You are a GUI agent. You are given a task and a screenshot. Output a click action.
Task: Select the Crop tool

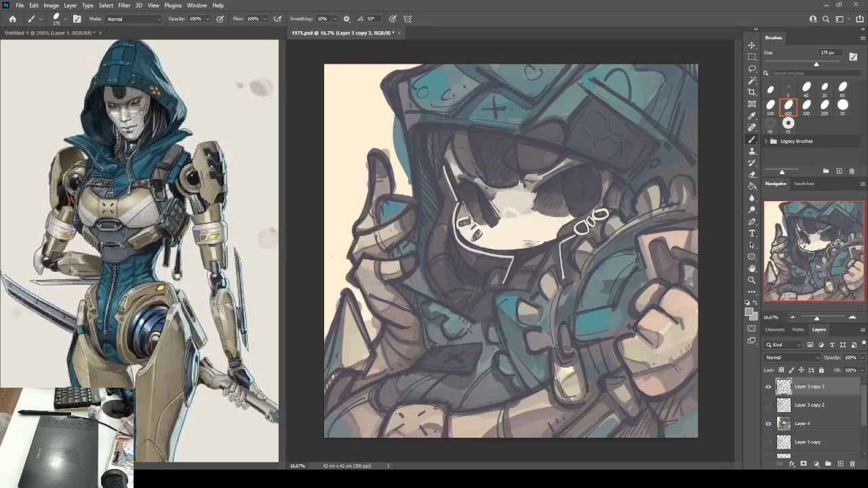[752, 91]
